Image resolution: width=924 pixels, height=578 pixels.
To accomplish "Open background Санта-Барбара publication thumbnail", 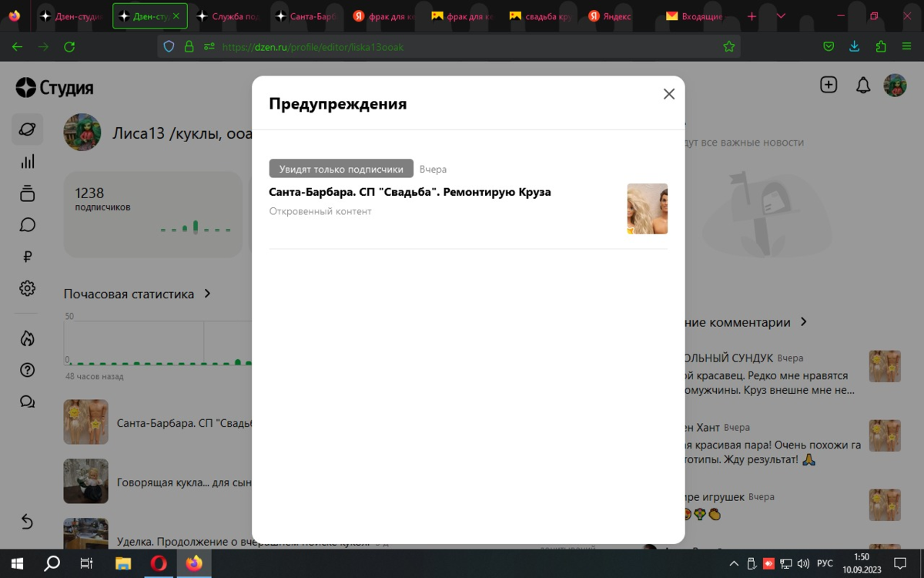I will pyautogui.click(x=85, y=422).
